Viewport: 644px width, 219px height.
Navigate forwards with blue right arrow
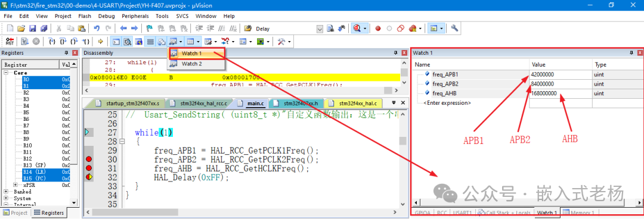pyautogui.click(x=134, y=29)
